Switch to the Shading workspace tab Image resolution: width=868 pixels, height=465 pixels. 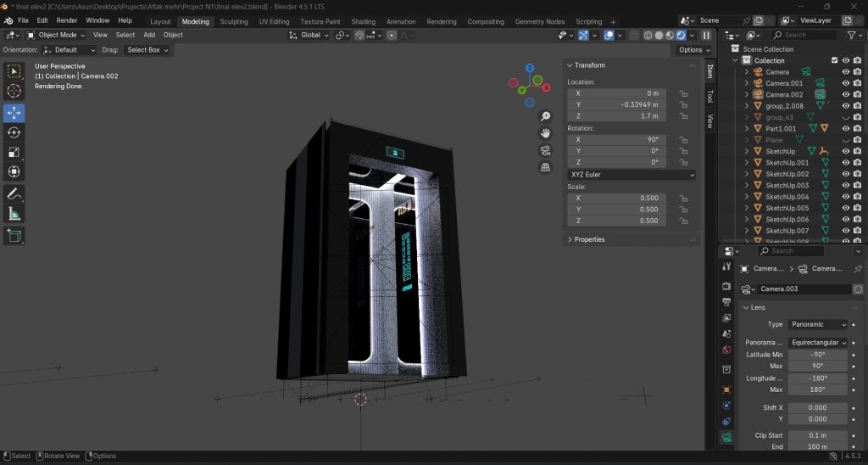[x=363, y=21]
